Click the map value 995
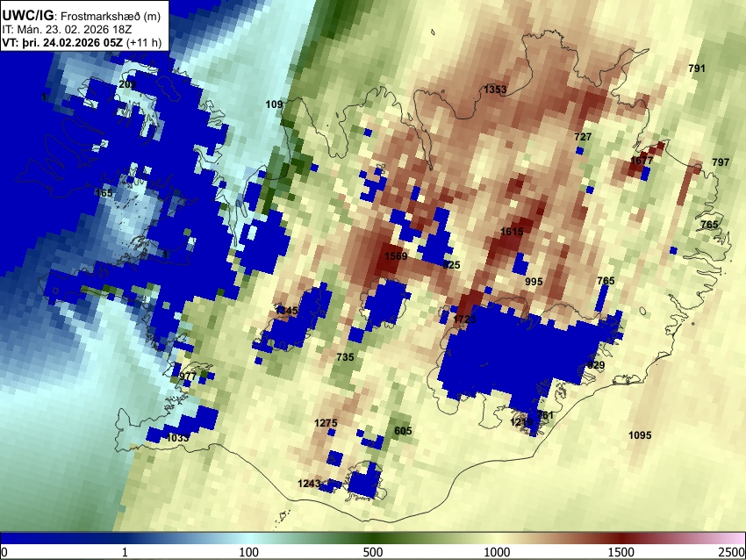Screen dimensions: 746x560 (534, 282)
